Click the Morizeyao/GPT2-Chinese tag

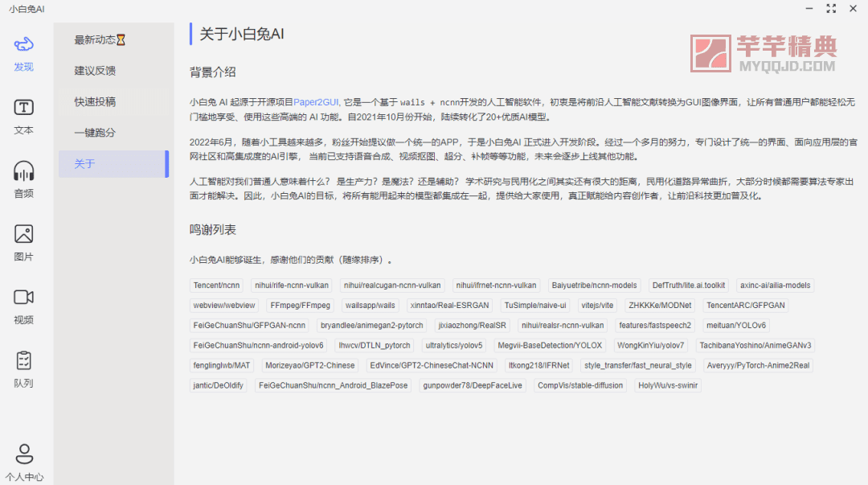tap(310, 365)
